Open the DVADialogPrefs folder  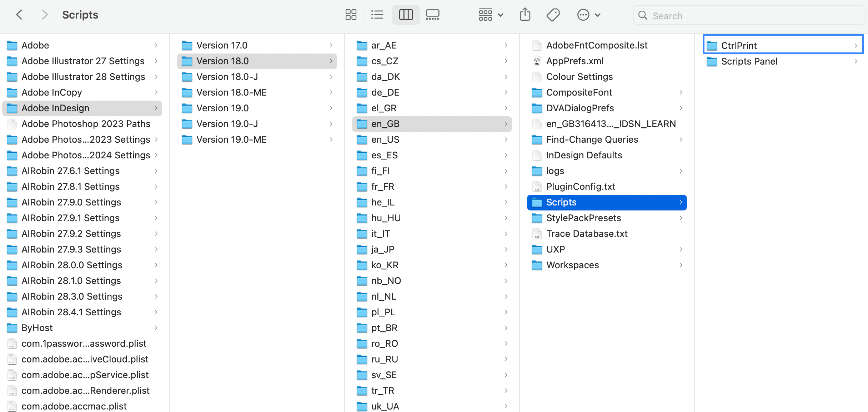607,108
